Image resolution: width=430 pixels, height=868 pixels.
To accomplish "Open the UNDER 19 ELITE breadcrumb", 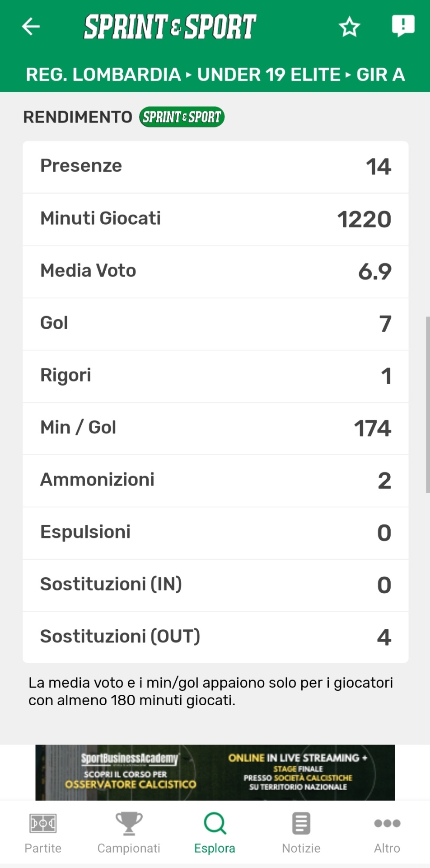I will tap(269, 75).
